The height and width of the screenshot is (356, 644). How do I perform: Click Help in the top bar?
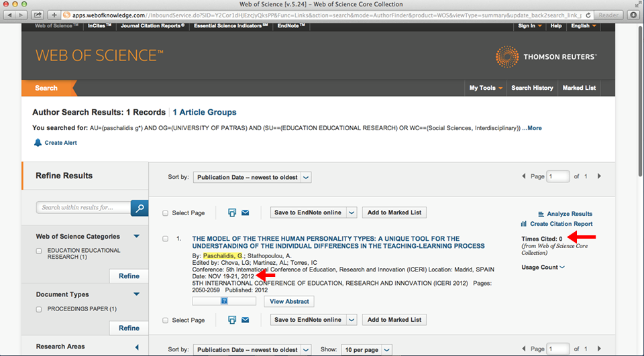tap(556, 26)
